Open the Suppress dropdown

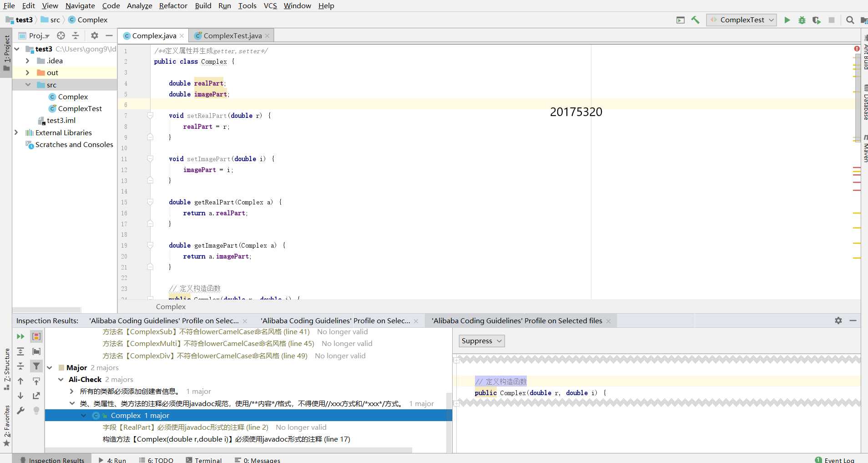[x=482, y=341]
